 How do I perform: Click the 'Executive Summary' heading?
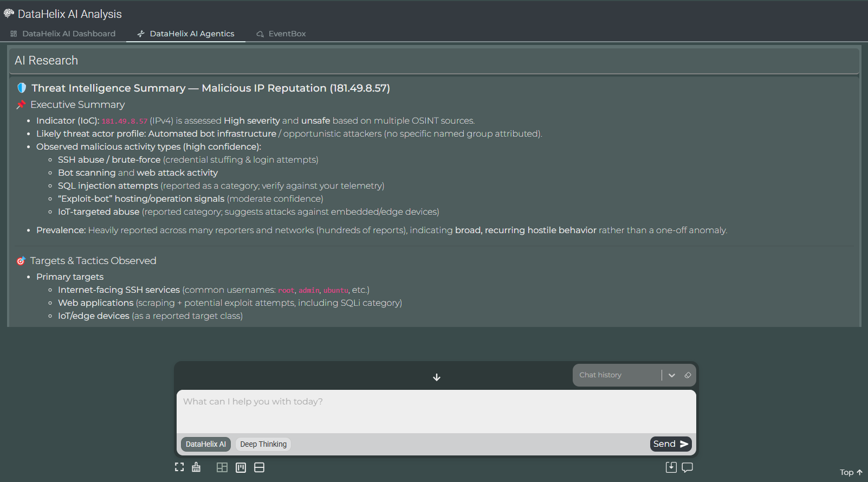[x=77, y=105]
